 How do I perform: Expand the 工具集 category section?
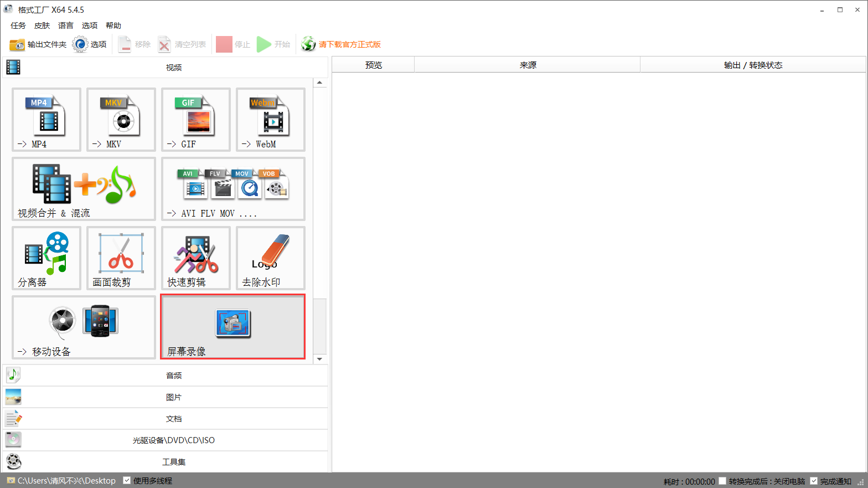166,461
